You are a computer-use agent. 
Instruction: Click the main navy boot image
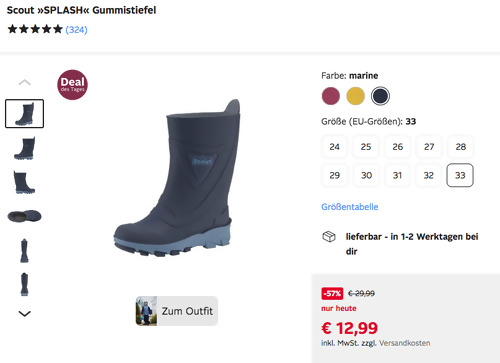coord(177,178)
